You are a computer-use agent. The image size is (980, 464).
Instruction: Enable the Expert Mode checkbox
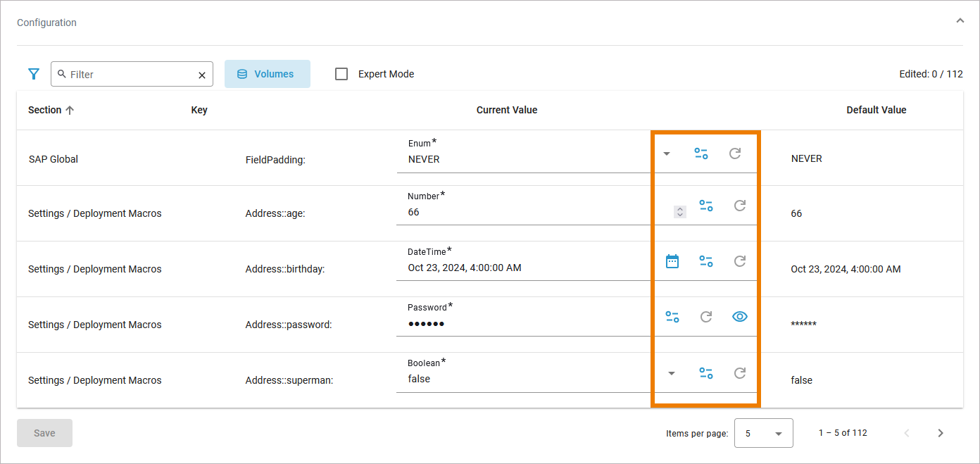click(341, 74)
